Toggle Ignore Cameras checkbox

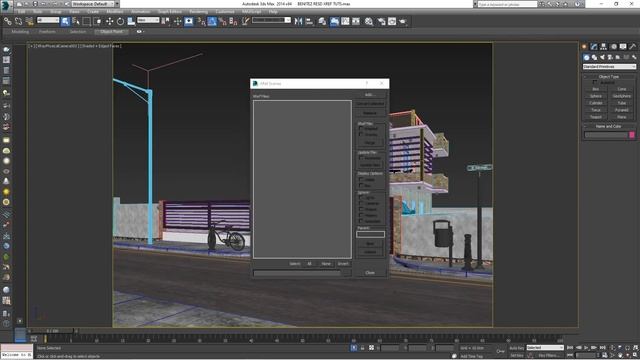[x=361, y=203]
